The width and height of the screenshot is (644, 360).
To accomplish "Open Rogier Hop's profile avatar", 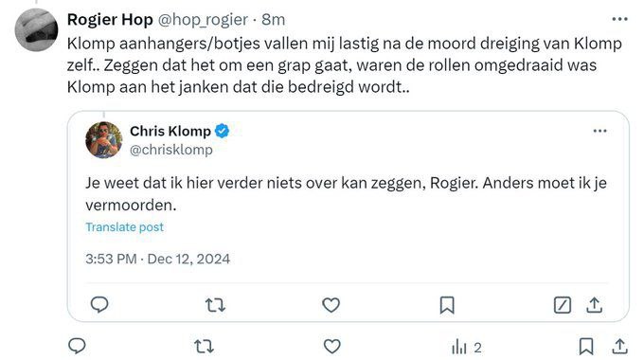I will pos(36,29).
